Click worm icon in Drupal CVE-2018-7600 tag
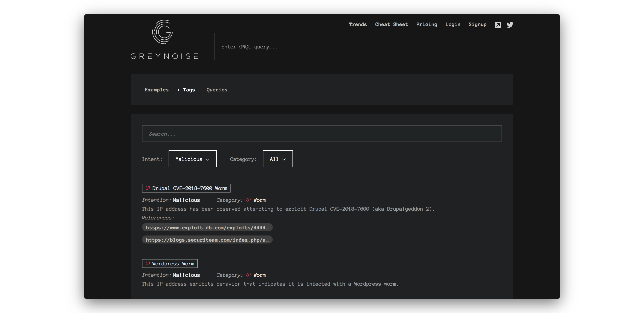The width and height of the screenshot is (644, 313). (x=148, y=188)
